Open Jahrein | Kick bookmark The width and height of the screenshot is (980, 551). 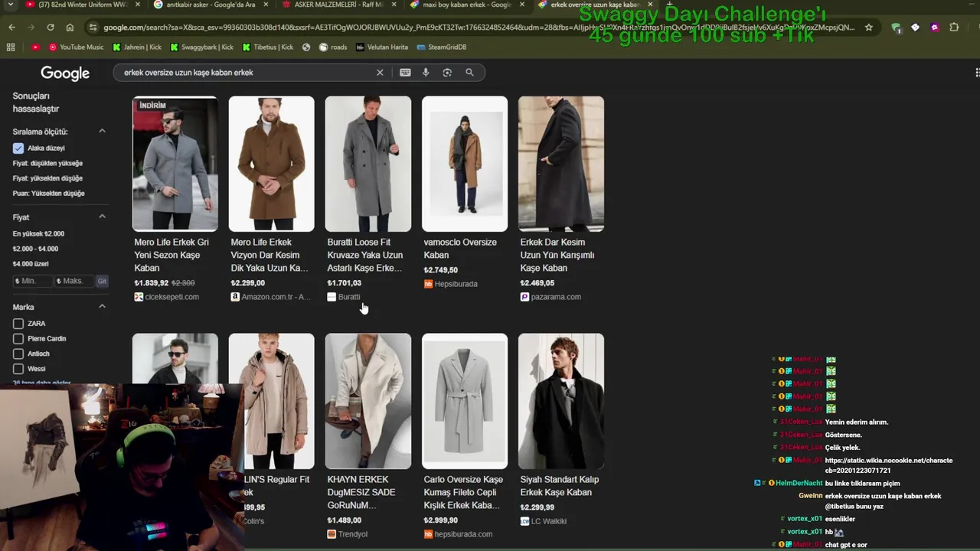click(x=136, y=47)
